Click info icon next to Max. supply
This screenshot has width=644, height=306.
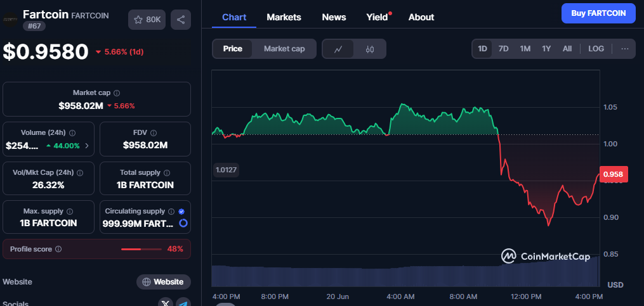click(70, 211)
